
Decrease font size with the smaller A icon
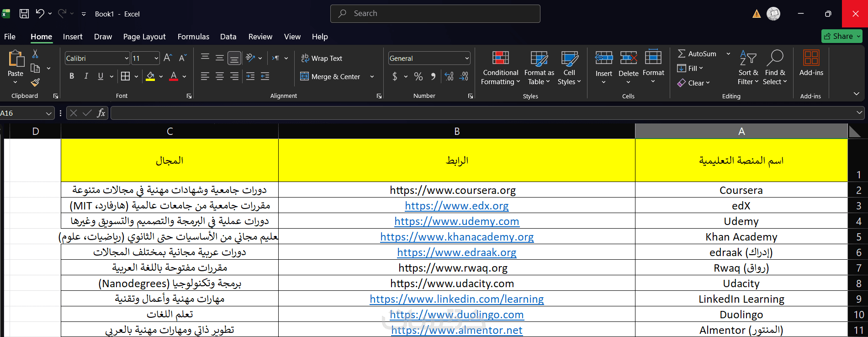pyautogui.click(x=182, y=58)
